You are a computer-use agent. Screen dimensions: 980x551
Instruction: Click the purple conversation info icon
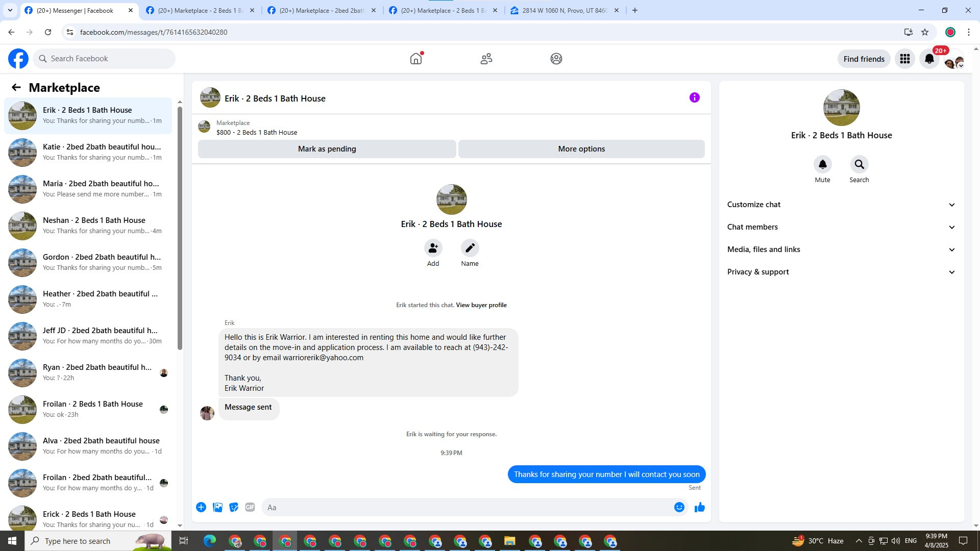694,97
